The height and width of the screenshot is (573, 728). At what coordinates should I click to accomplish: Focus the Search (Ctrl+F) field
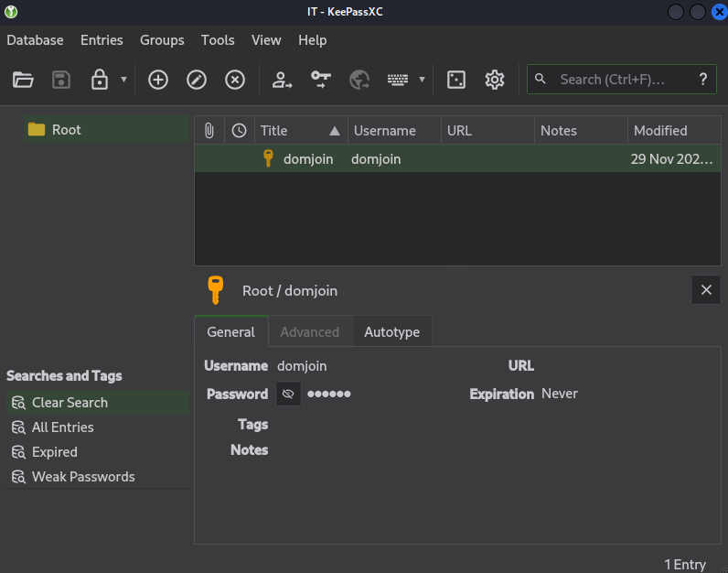tap(622, 80)
